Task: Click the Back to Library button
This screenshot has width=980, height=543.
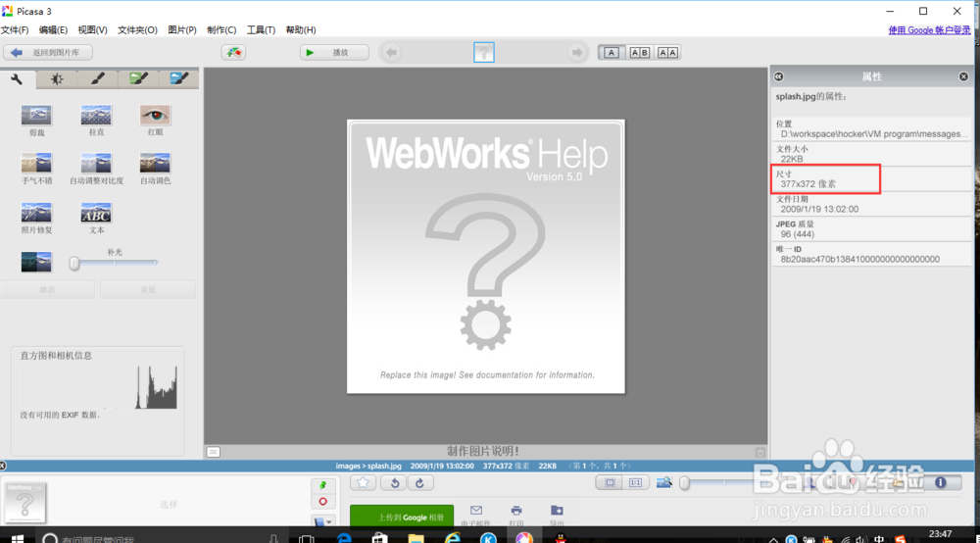Action: [x=48, y=53]
